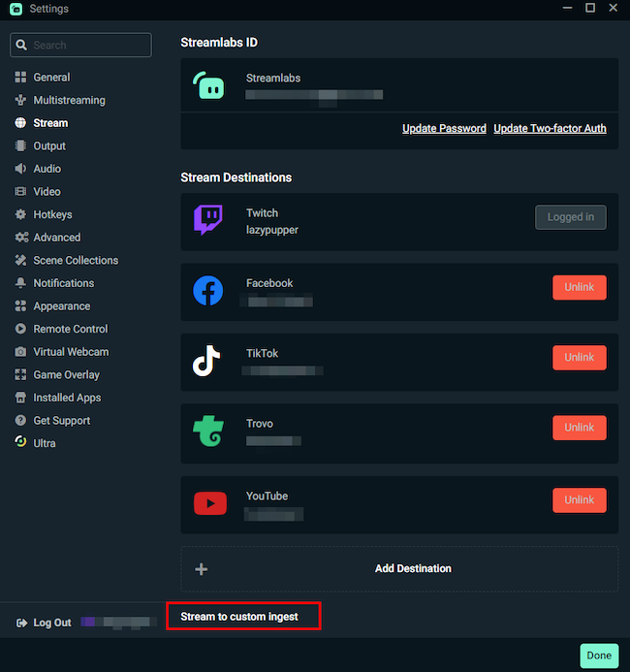Show the Installed Apps page
Viewport: 630px width, 672px height.
(67, 398)
